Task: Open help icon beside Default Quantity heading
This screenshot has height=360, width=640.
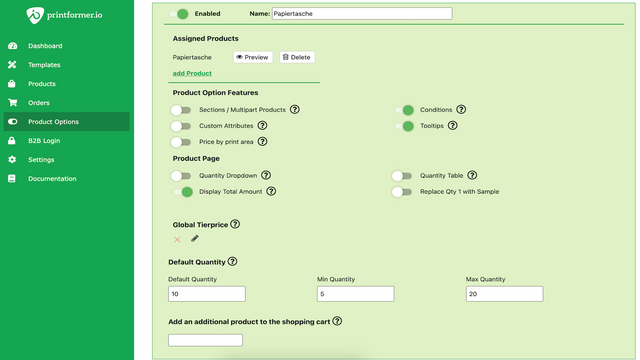Action: [x=232, y=261]
